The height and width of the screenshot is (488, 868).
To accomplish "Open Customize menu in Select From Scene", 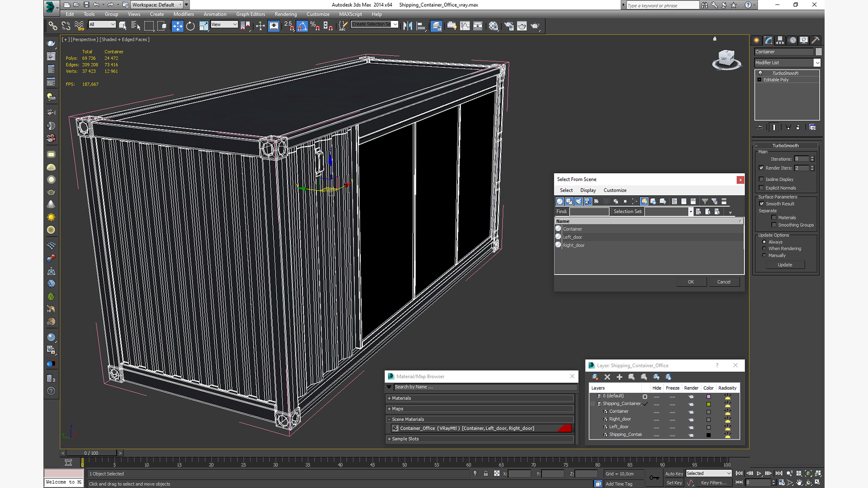I will 615,190.
